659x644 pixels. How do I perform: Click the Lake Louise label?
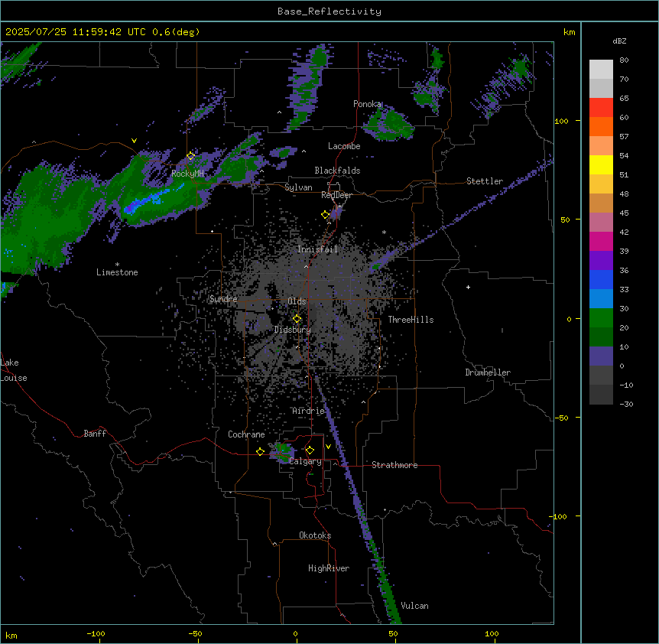click(12, 370)
